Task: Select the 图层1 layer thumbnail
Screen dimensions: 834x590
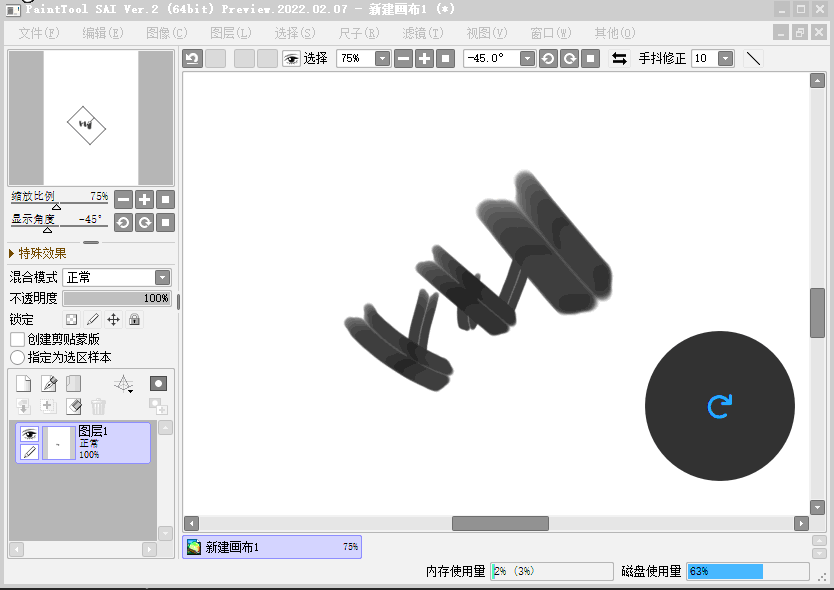Action: (59, 443)
